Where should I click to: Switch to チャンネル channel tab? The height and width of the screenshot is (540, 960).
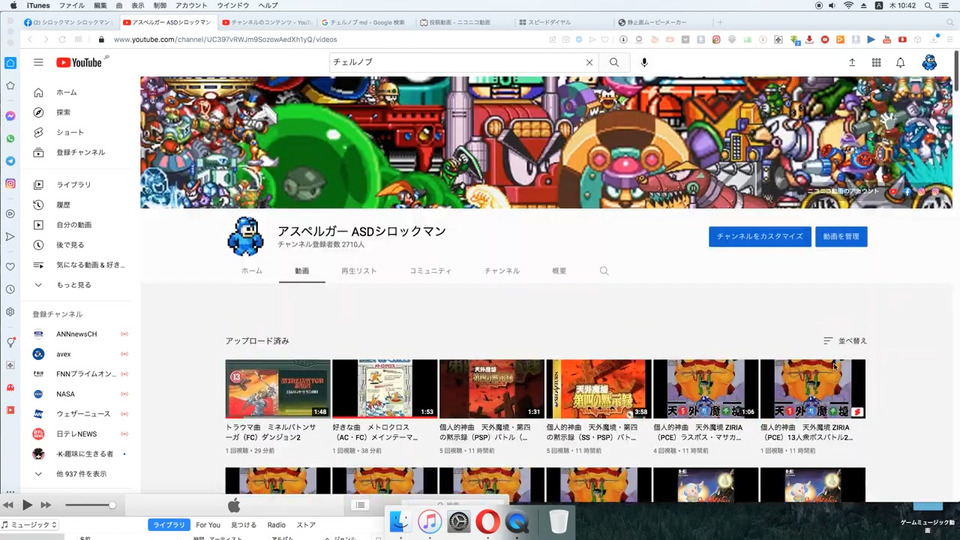(x=502, y=271)
